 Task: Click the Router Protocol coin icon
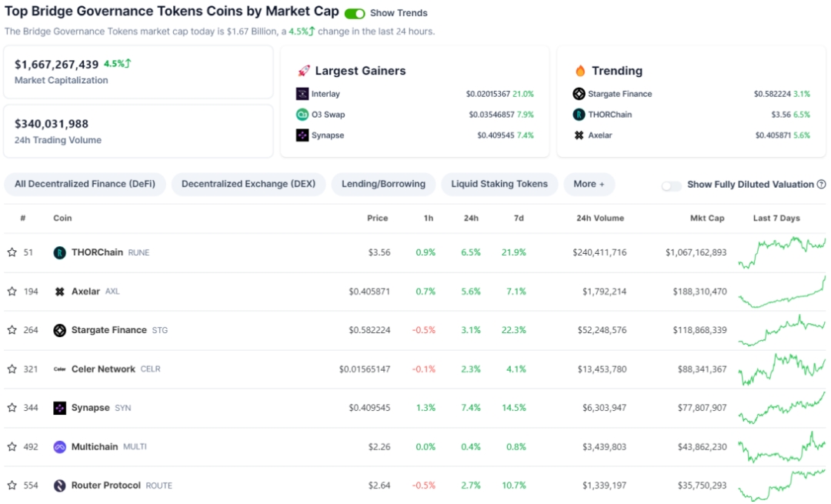point(59,486)
